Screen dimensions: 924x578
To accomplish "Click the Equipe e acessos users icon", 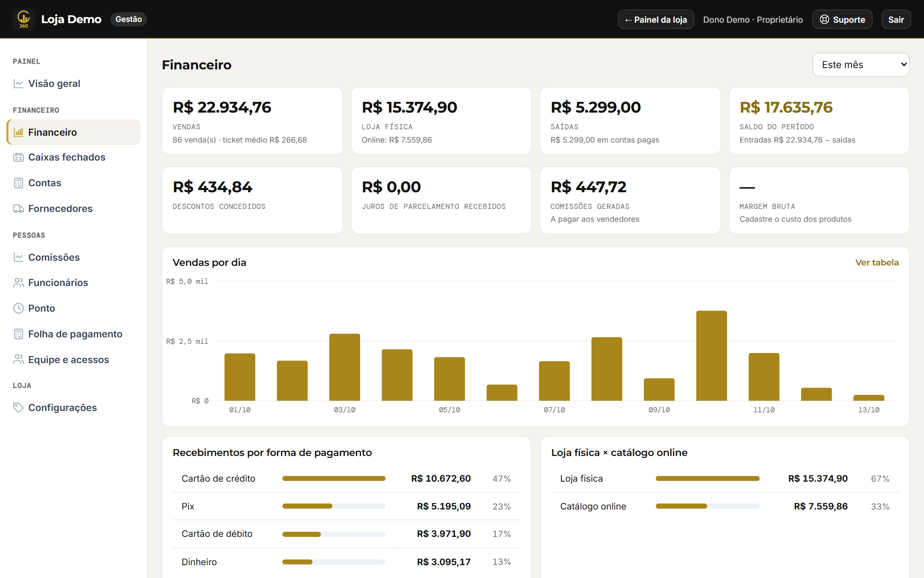I will [18, 360].
